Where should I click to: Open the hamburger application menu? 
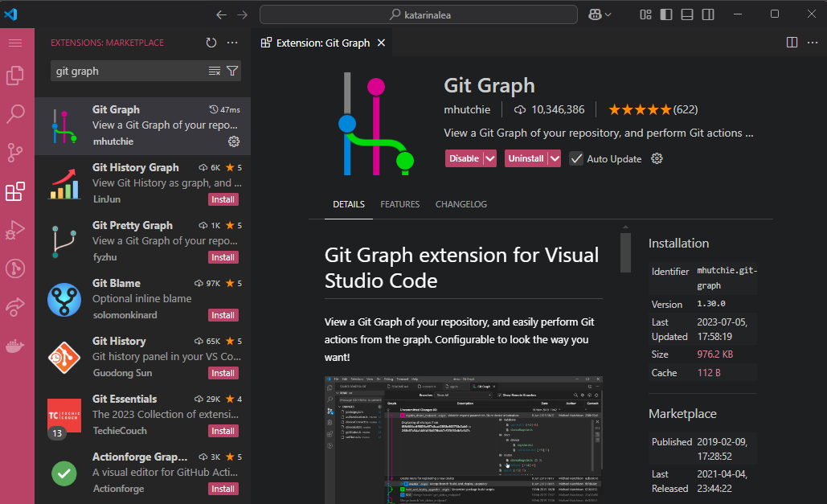[15, 43]
